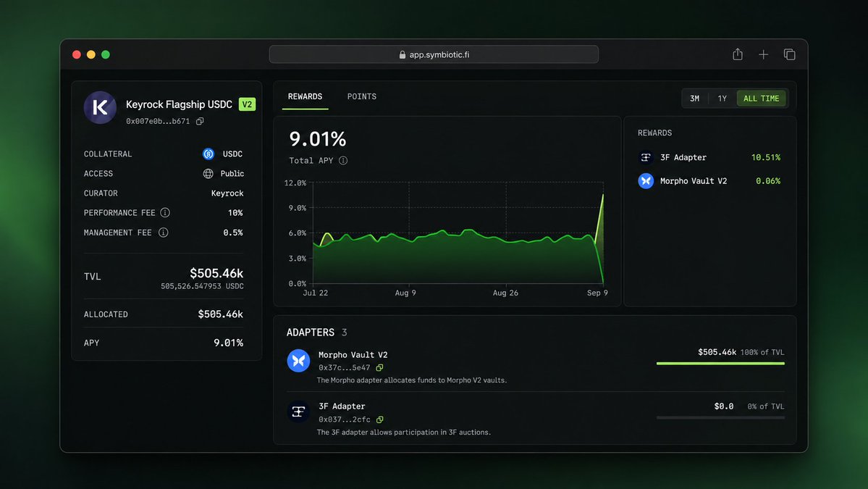Click Morpho Vault V2 icon in Rewards panel
The image size is (868, 489).
[646, 181]
